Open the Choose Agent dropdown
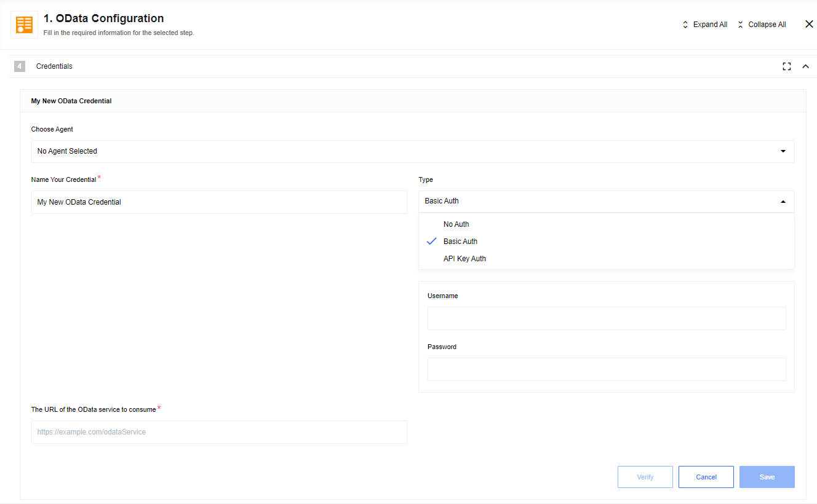Screen dimensions: 817x504 coord(412,151)
